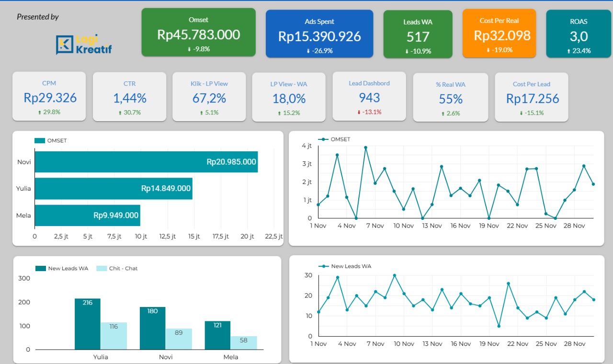The height and width of the screenshot is (364, 613).
Task: Select the Lead Dashbord metric card
Action: tap(369, 96)
